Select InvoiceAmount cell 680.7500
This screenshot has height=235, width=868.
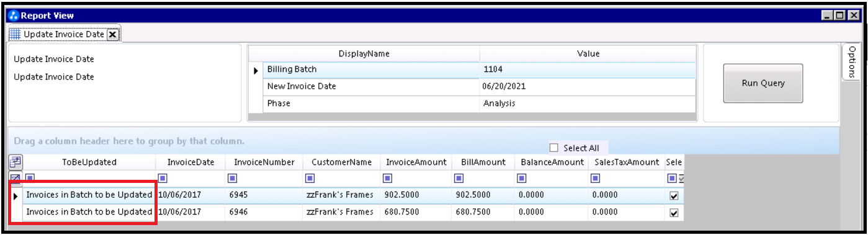[x=416, y=212]
